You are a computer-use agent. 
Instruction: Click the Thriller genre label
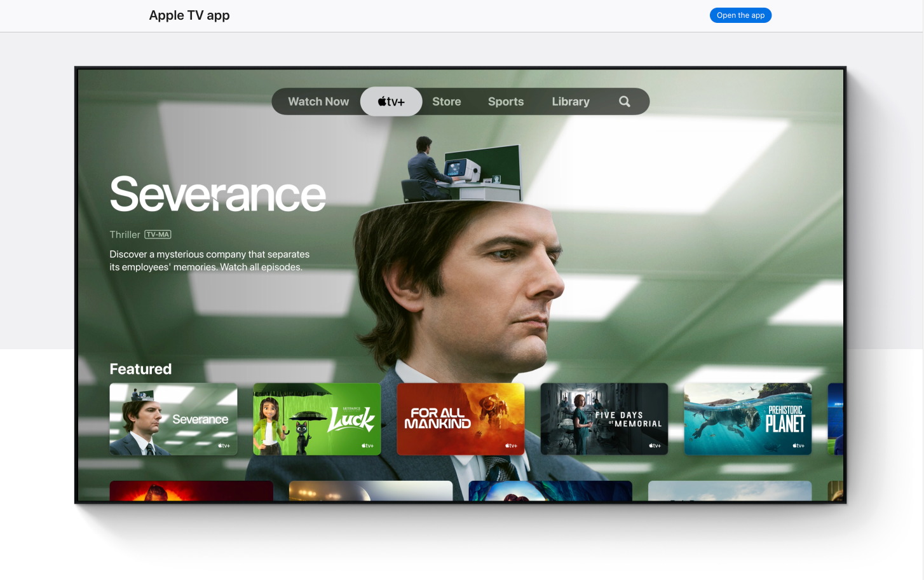(125, 235)
